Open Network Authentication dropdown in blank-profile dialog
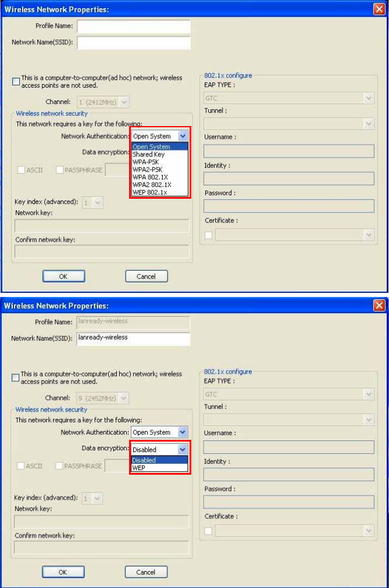The width and height of the screenshot is (389, 588). pos(183,136)
